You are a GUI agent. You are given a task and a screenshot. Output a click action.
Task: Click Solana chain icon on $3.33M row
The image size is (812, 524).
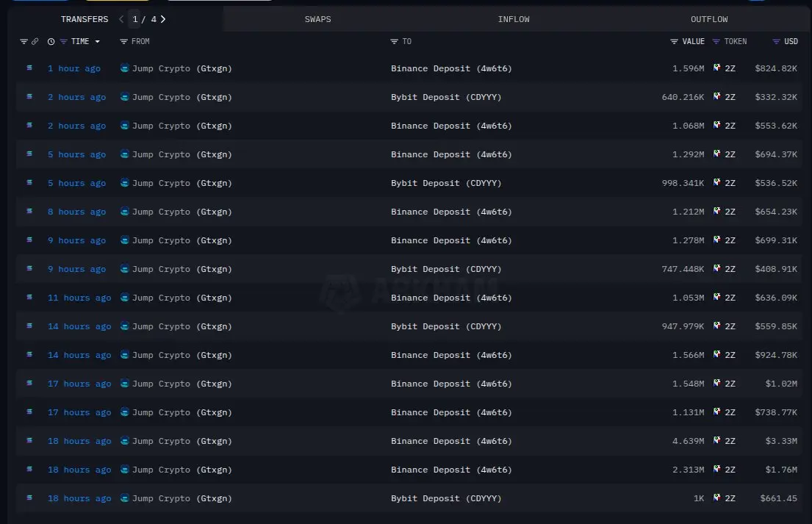point(29,440)
